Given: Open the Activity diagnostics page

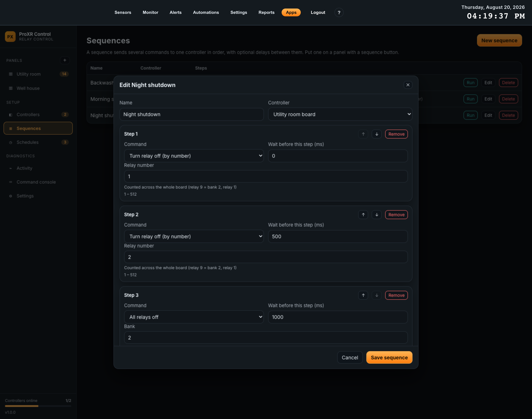Looking at the screenshot, I should [x=38, y=168].
